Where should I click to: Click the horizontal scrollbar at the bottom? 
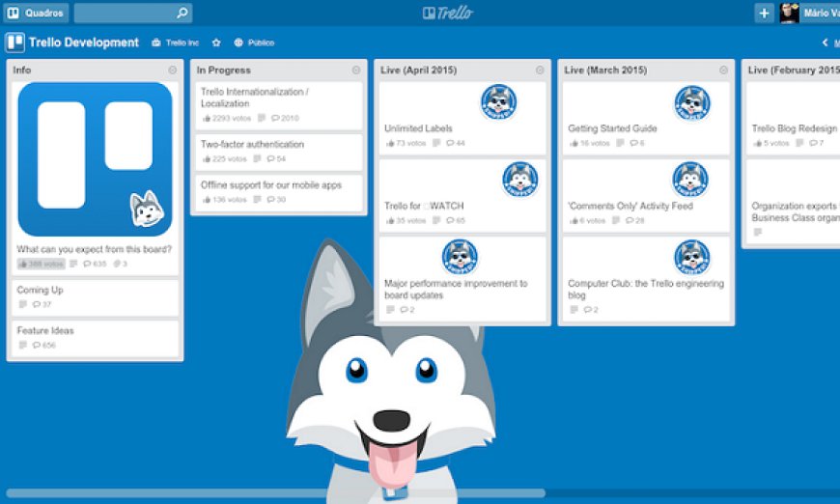coord(275,493)
